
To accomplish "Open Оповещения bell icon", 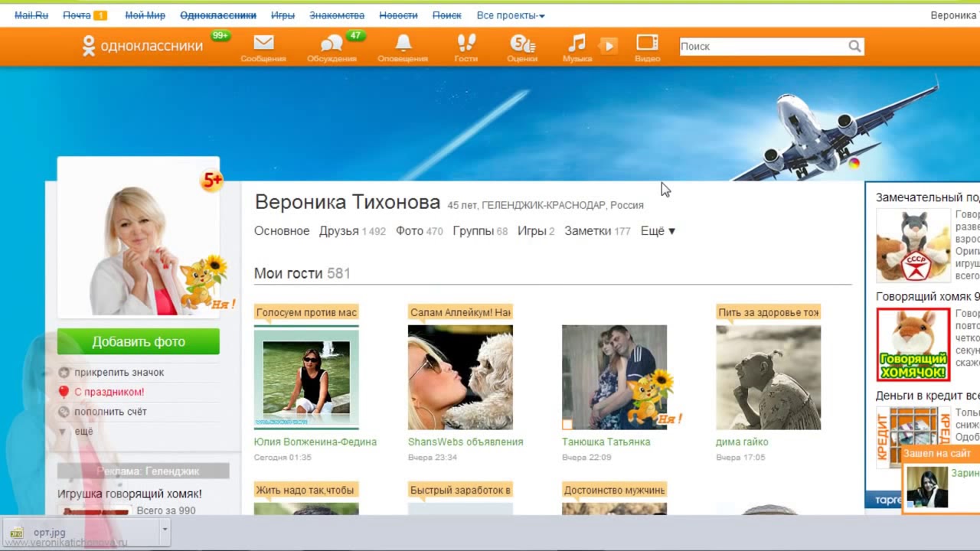I will [x=403, y=47].
